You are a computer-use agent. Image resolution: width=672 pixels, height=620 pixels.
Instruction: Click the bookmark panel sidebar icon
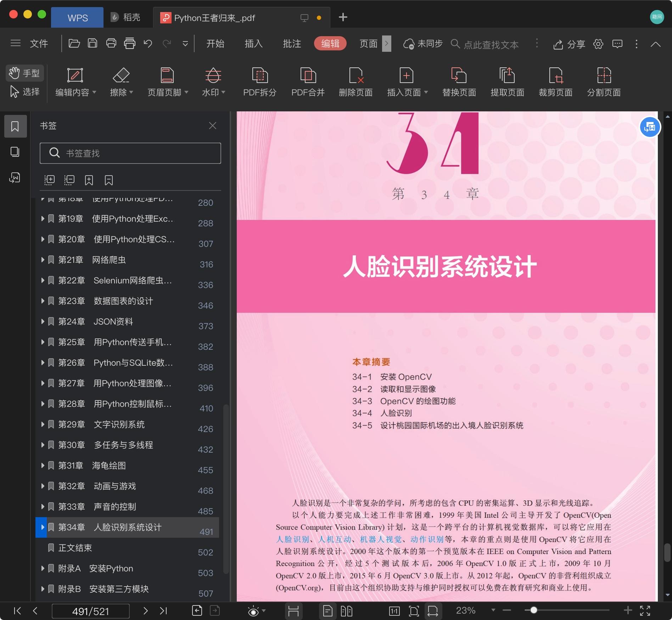[15, 126]
